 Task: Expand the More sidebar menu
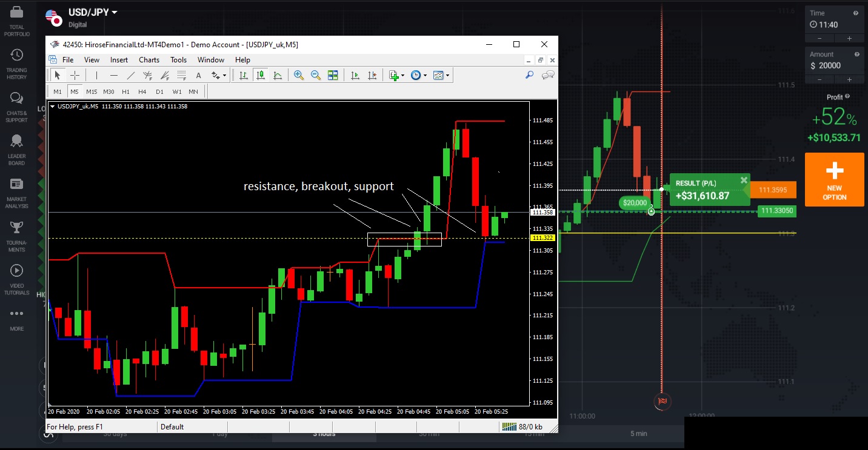click(16, 320)
